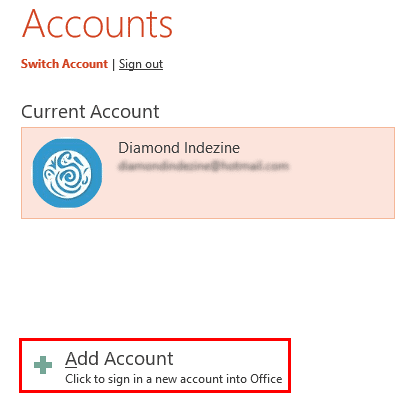This screenshot has height=400, width=415.
Task: Click the word 'Account' in Add Account title
Action: point(139,359)
